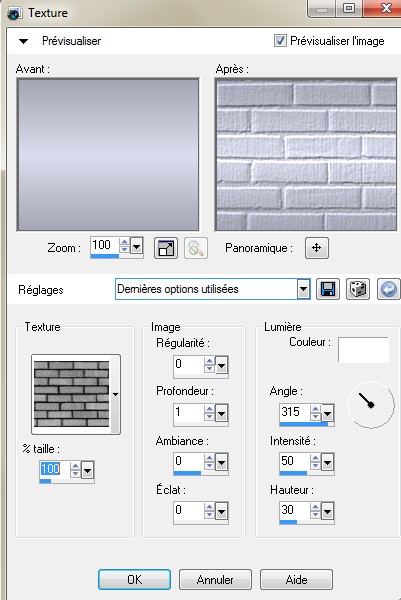Click inside the % taille input field
The width and height of the screenshot is (401, 600).
coord(55,469)
